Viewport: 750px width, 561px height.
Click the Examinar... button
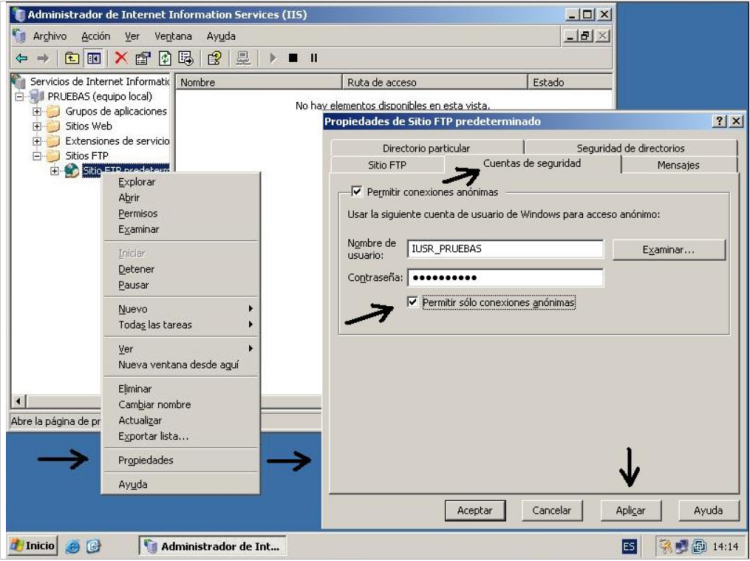click(x=669, y=250)
